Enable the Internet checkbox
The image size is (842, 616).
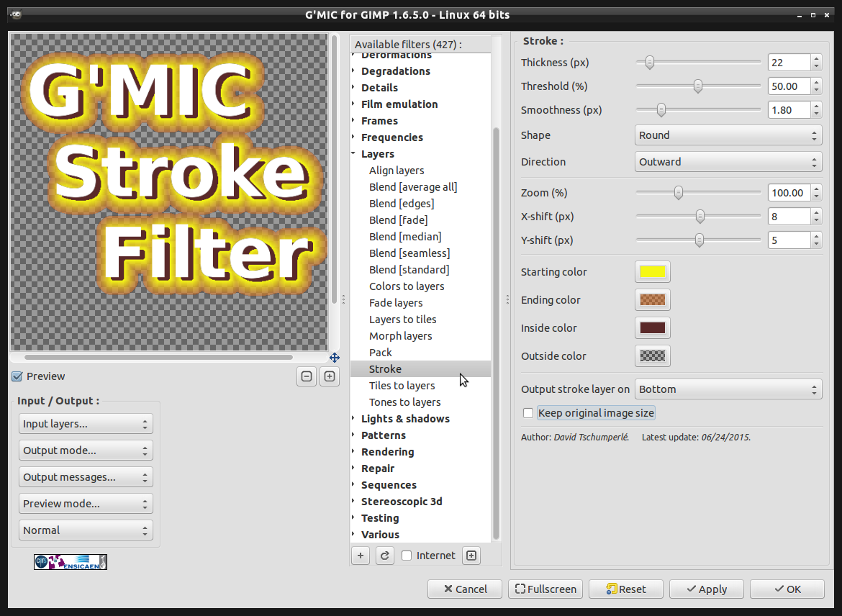(407, 556)
